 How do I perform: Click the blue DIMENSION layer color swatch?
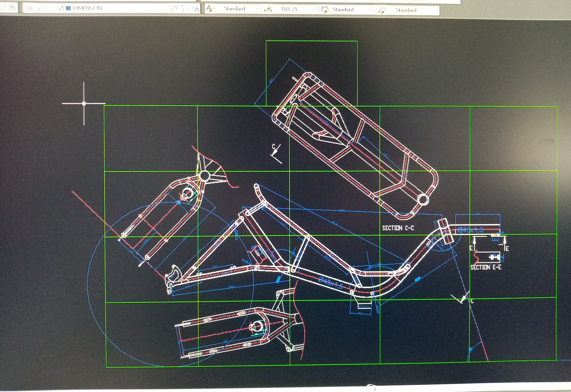pos(69,8)
